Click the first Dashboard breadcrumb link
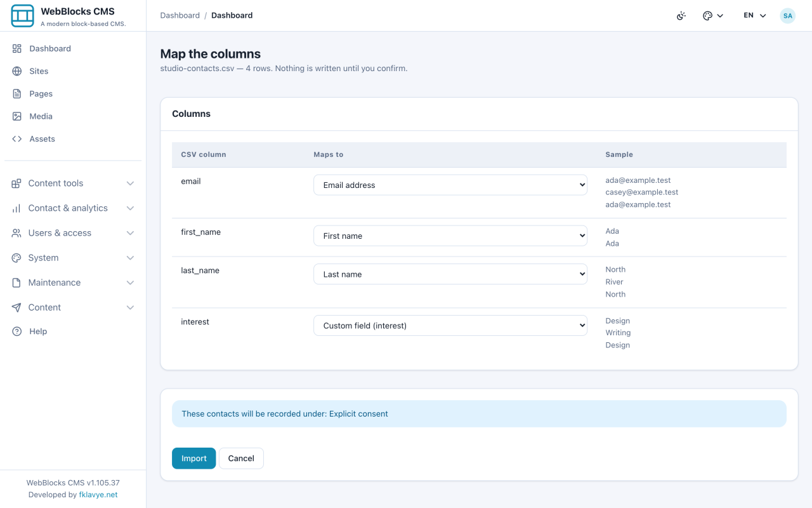 click(180, 16)
